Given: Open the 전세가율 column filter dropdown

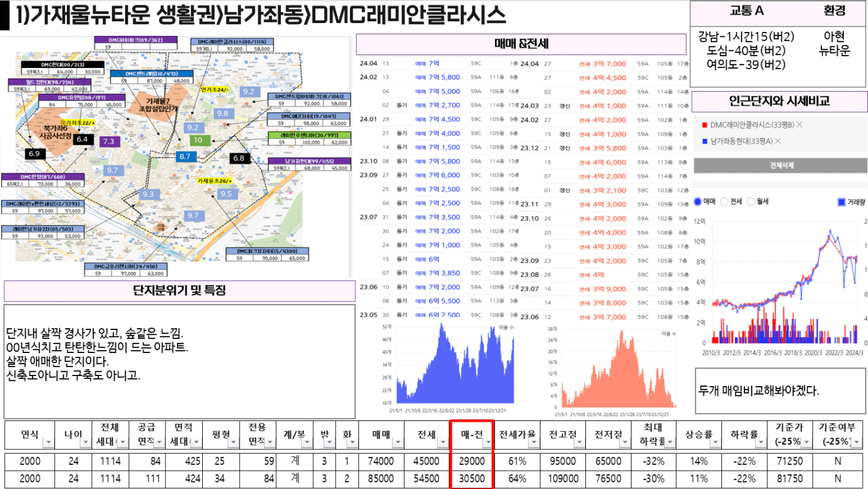Looking at the screenshot, I should click(x=533, y=442).
